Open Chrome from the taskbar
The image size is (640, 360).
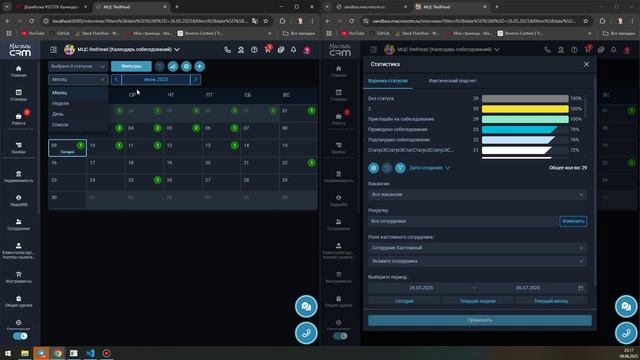coord(58,353)
